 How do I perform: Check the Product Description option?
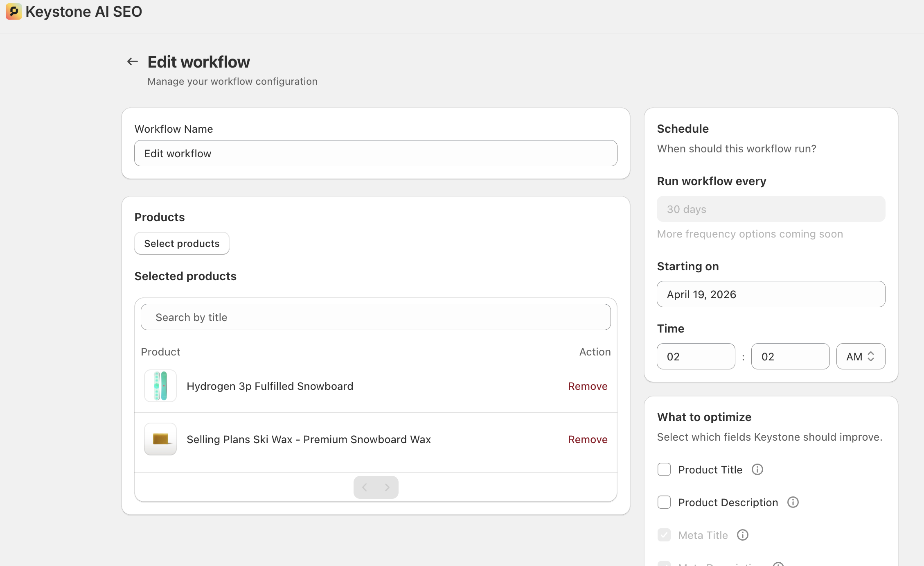pyautogui.click(x=664, y=502)
